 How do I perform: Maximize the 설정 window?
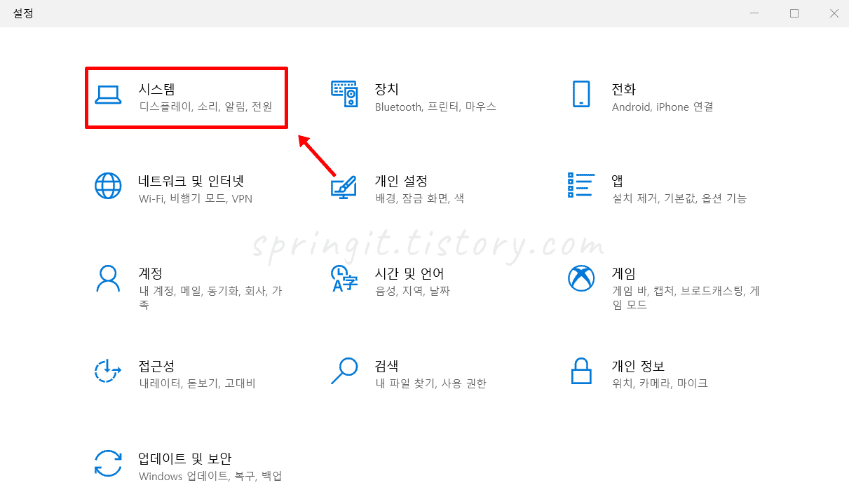pos(794,13)
